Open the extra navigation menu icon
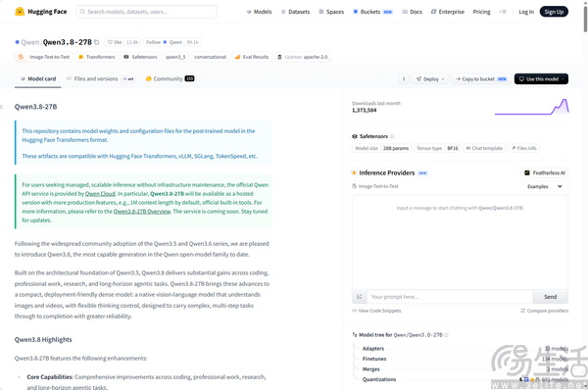This screenshot has width=588, height=390. click(503, 12)
